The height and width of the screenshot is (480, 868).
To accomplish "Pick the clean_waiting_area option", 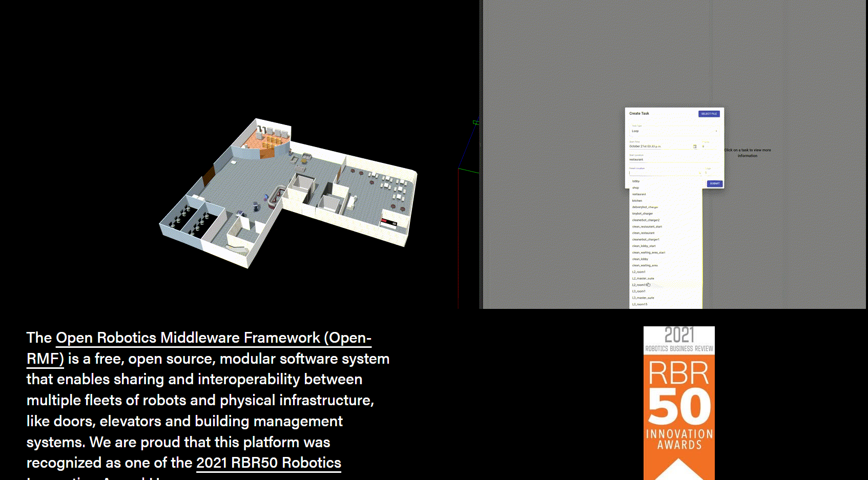I will click(x=666, y=265).
